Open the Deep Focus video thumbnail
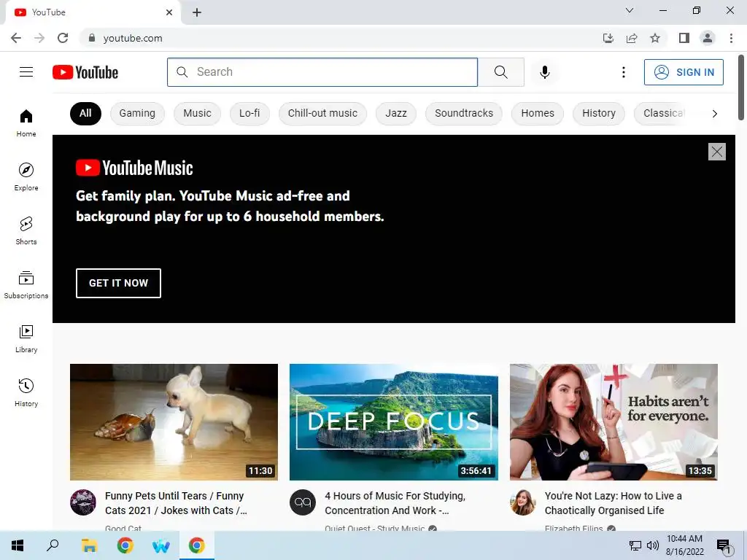This screenshot has height=560, width=747. pyautogui.click(x=393, y=422)
